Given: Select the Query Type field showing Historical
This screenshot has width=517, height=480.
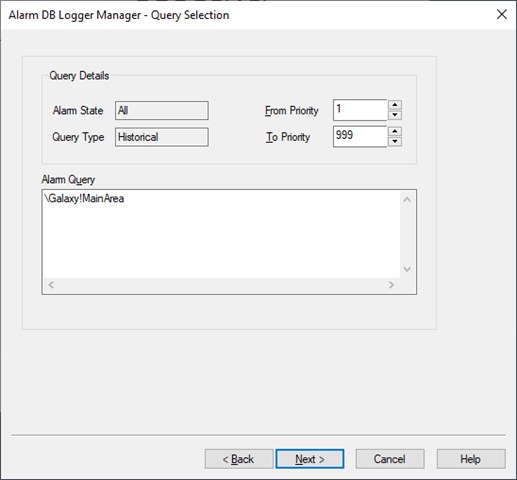Looking at the screenshot, I should (x=162, y=137).
